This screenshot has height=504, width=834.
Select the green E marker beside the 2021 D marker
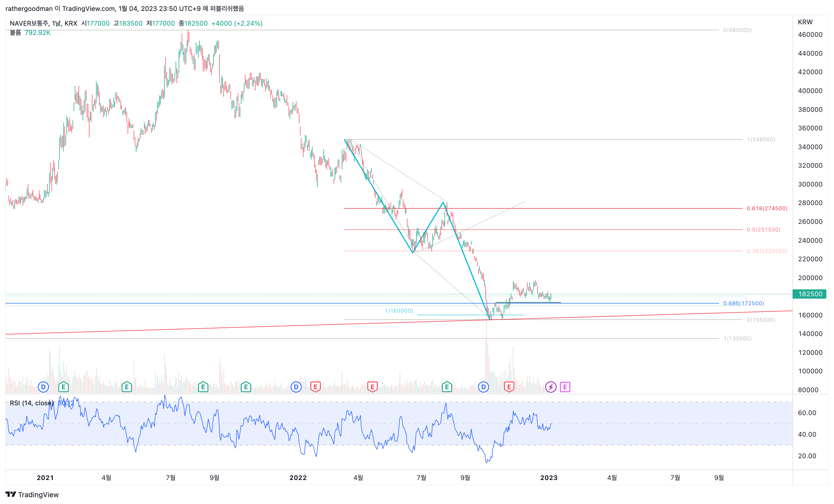click(x=63, y=387)
